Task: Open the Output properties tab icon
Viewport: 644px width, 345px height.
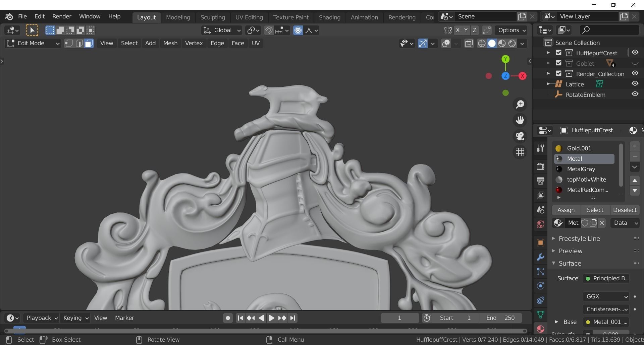Action: (540, 181)
